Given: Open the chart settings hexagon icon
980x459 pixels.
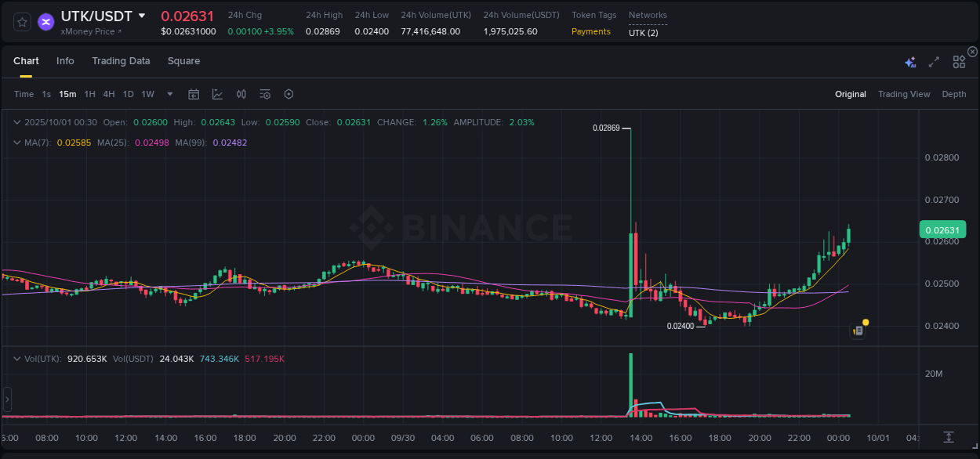Looking at the screenshot, I should pyautogui.click(x=289, y=94).
